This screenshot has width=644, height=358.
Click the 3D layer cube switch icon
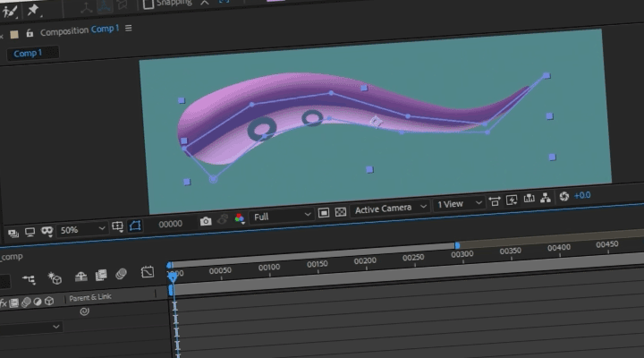coord(49,301)
